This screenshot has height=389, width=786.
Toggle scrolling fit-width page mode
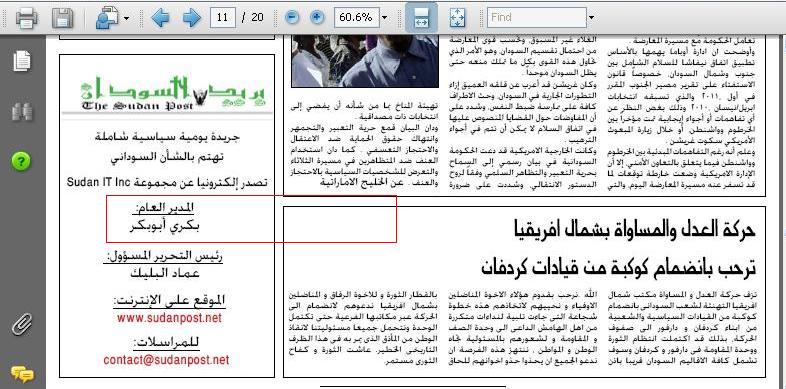tap(421, 18)
